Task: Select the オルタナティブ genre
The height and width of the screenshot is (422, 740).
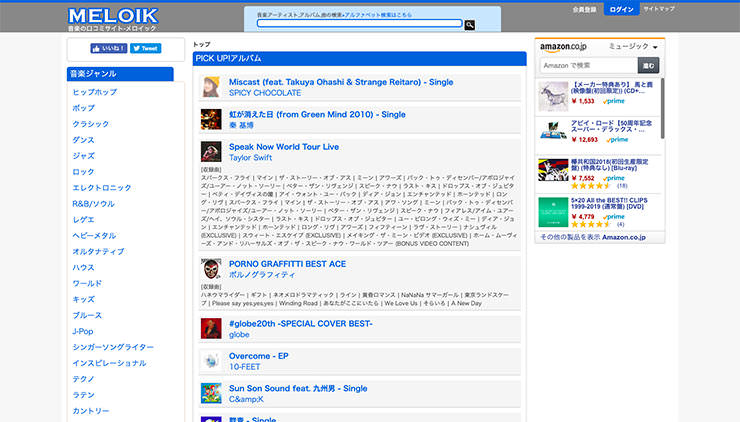Action: pyautogui.click(x=98, y=252)
